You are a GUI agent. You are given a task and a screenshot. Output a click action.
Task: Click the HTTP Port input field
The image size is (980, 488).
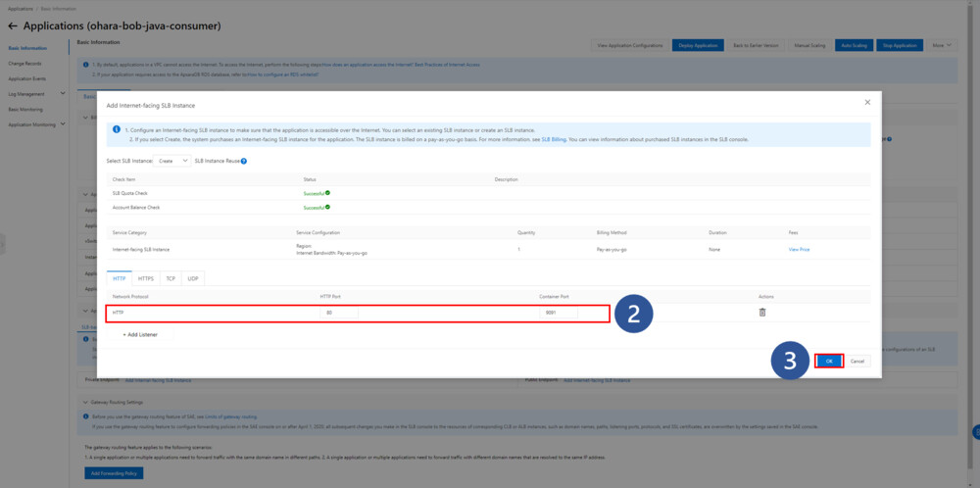(x=336, y=313)
